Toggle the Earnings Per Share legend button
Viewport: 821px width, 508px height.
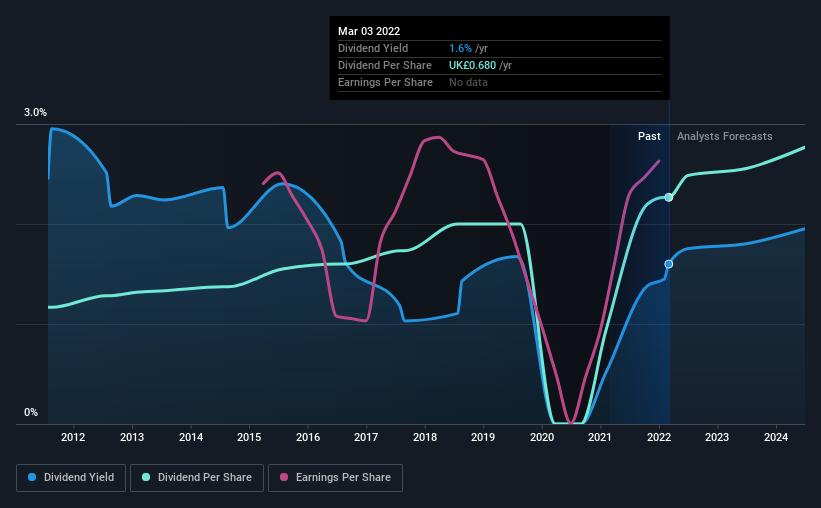pyautogui.click(x=335, y=478)
